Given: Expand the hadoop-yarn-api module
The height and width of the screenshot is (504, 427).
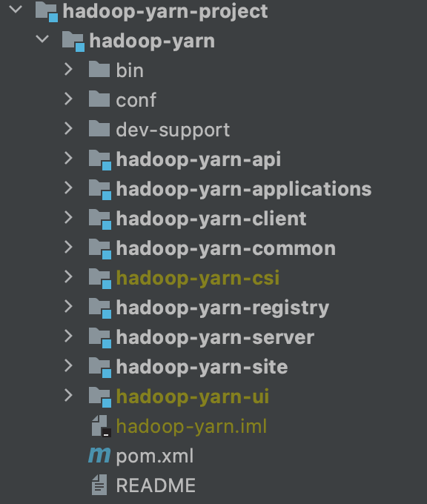Looking at the screenshot, I should (x=68, y=158).
